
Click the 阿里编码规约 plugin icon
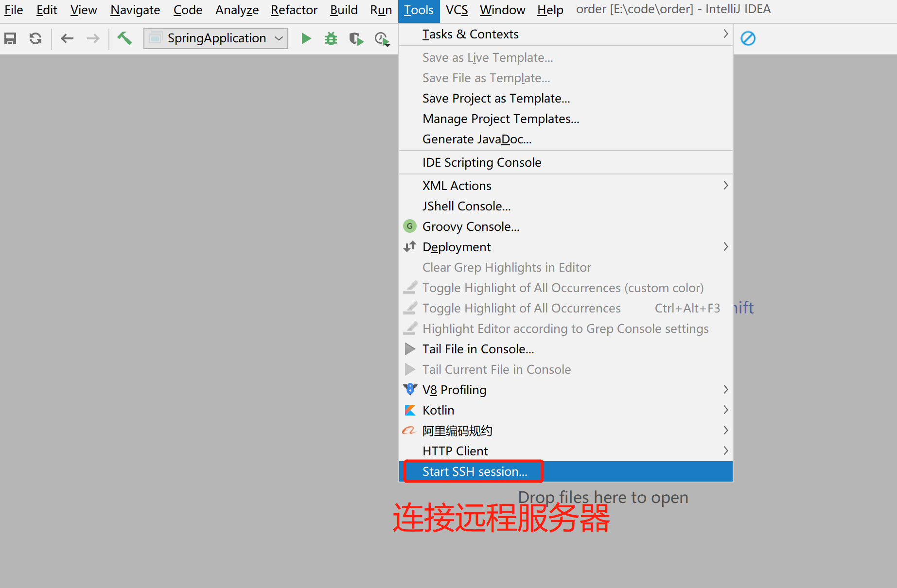pyautogui.click(x=409, y=431)
